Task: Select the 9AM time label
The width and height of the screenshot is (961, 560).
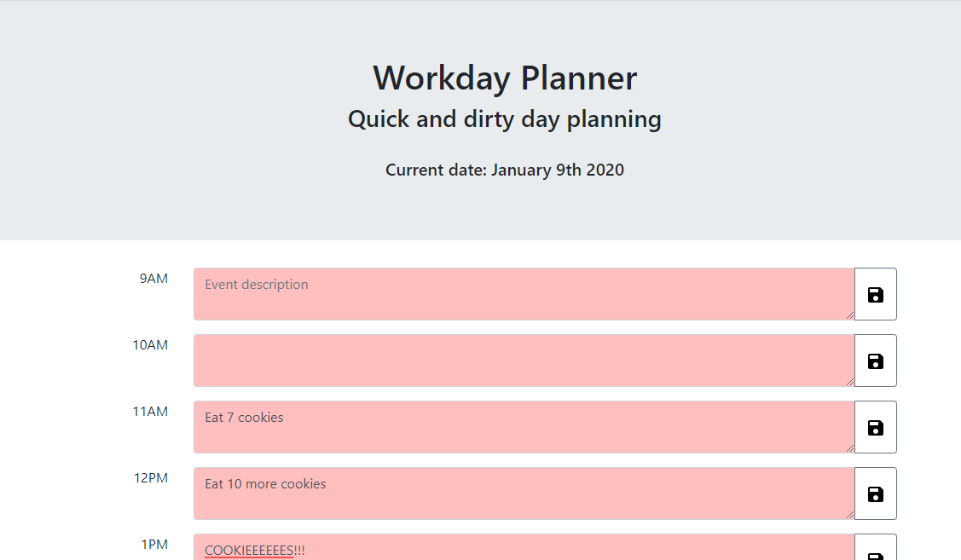Action: [153, 279]
